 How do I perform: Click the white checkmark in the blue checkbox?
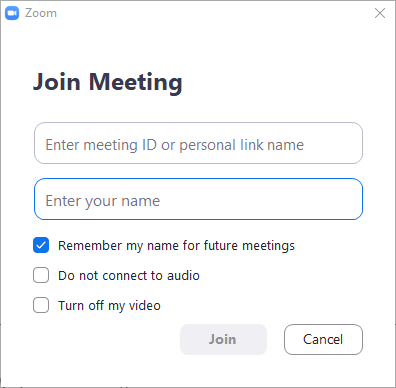41,246
